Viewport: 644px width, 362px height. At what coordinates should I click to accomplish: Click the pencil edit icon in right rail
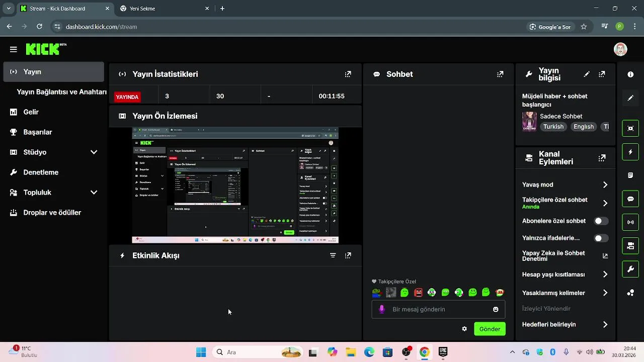[630, 98]
